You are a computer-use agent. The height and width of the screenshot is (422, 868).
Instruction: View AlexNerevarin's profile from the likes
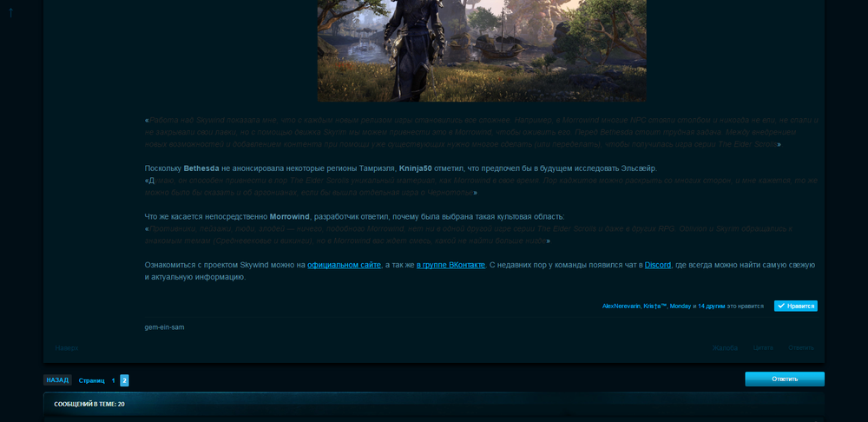(621, 307)
